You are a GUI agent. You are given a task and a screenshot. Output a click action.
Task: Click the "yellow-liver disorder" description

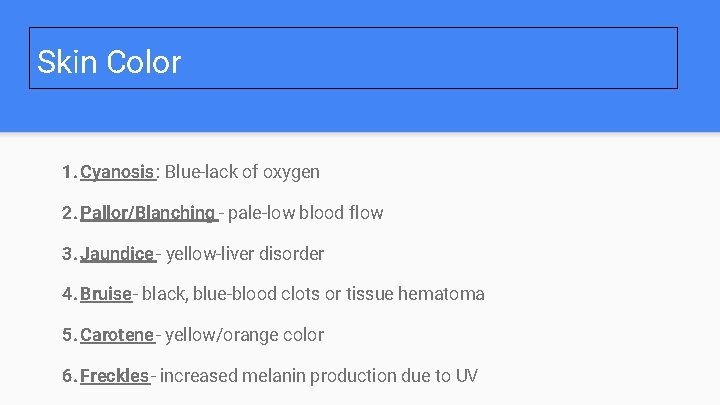[x=245, y=254]
